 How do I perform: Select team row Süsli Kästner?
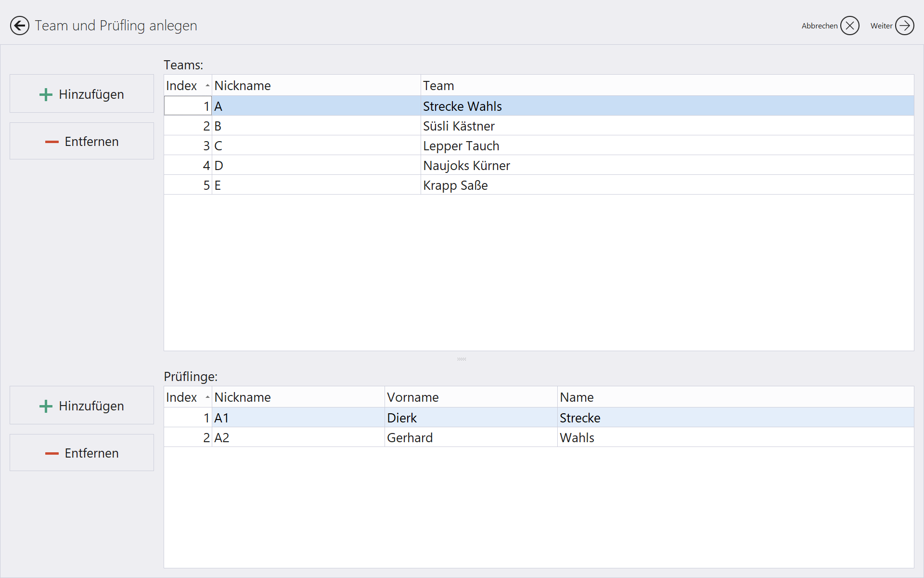tap(459, 126)
